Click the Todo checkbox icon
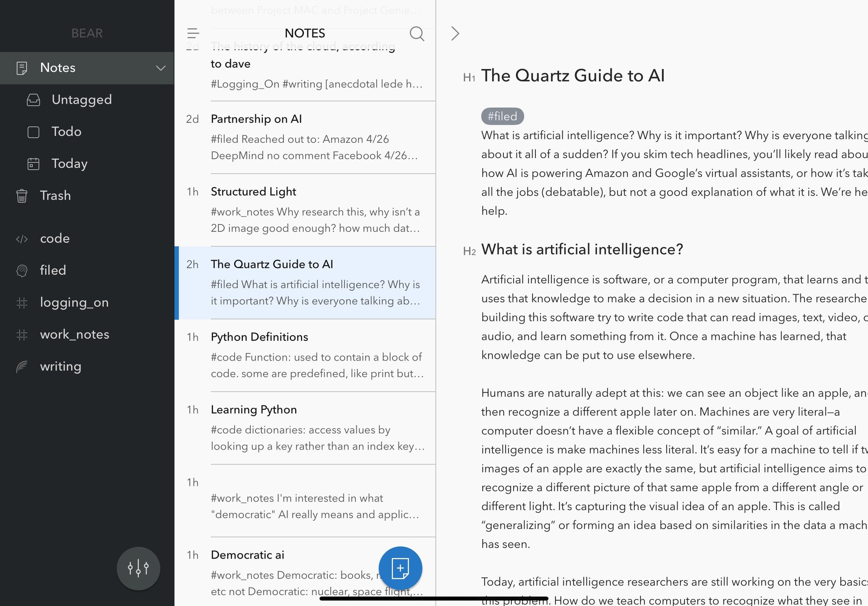Viewport: 868px width, 606px height. (33, 132)
